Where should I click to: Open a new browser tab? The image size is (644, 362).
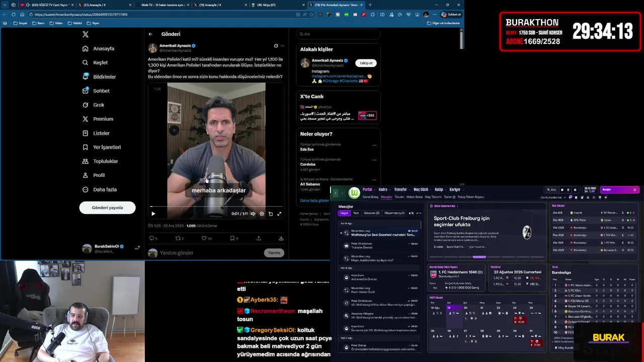370,5
